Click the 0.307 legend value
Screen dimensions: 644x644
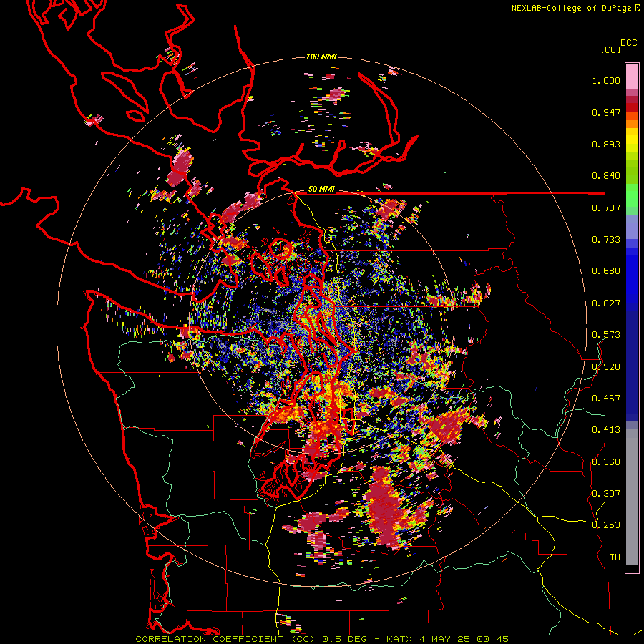point(606,494)
